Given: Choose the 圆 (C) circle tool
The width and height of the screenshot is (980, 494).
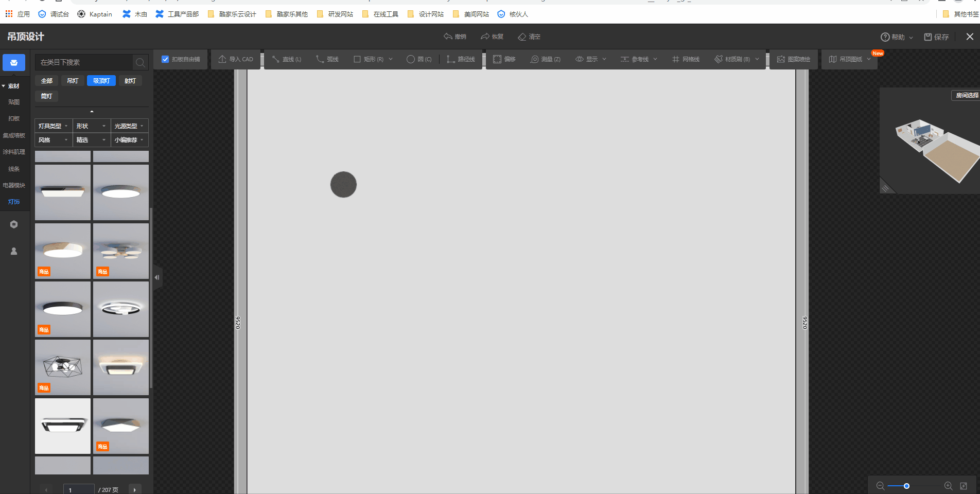Looking at the screenshot, I should [419, 59].
